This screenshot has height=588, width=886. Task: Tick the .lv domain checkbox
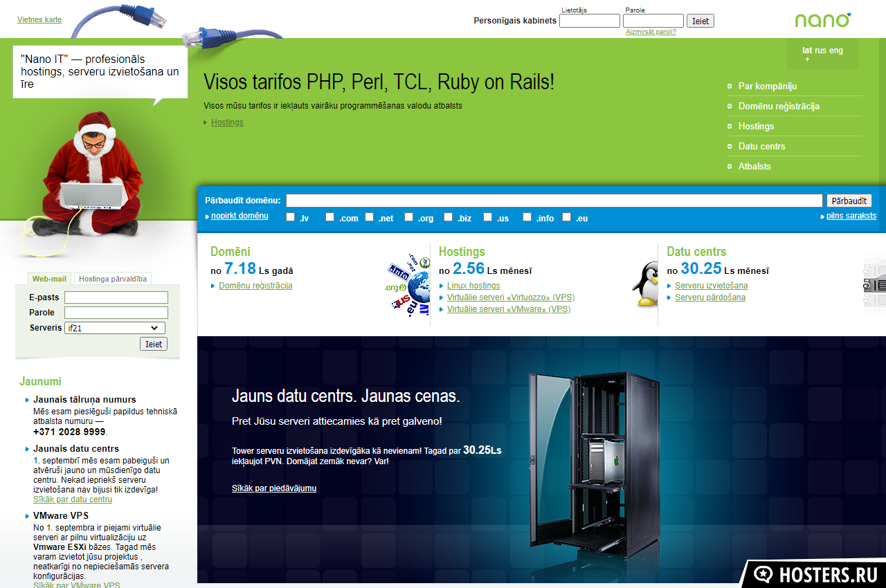tap(291, 217)
